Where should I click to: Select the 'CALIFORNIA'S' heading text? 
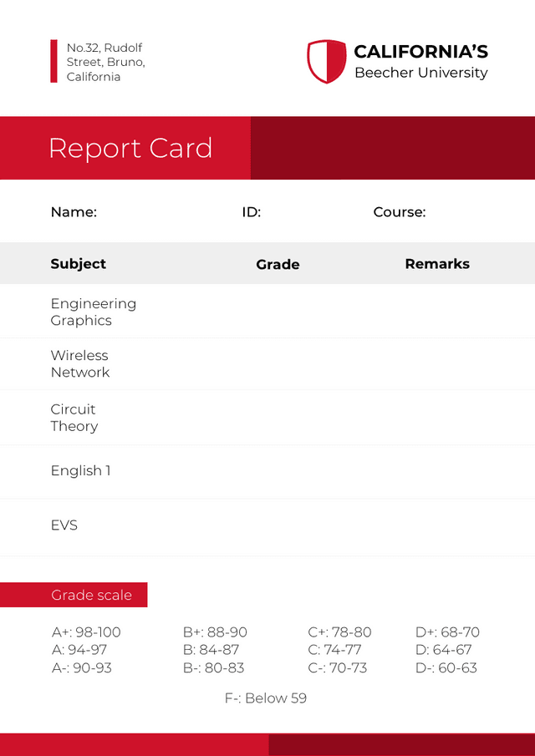coord(420,52)
